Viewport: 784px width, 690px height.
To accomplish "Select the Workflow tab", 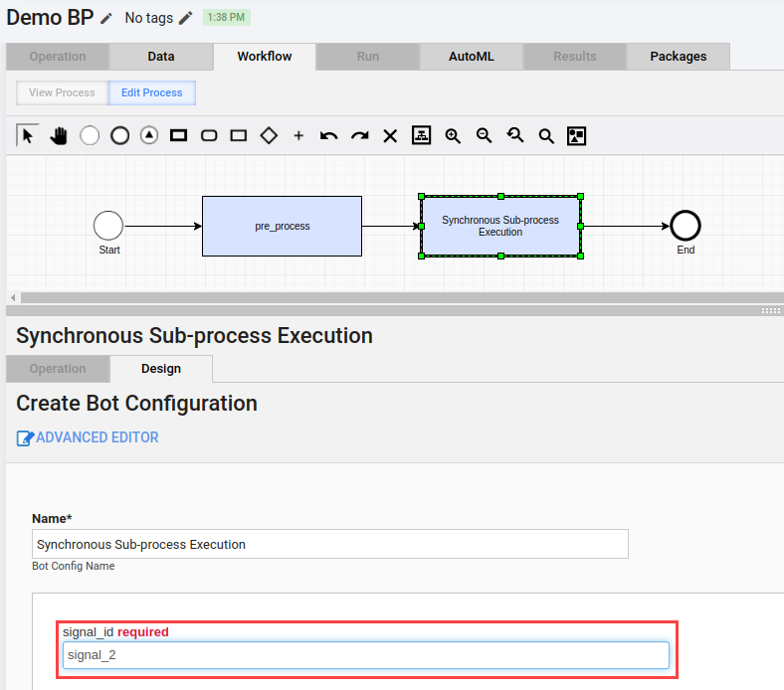I will tap(265, 57).
